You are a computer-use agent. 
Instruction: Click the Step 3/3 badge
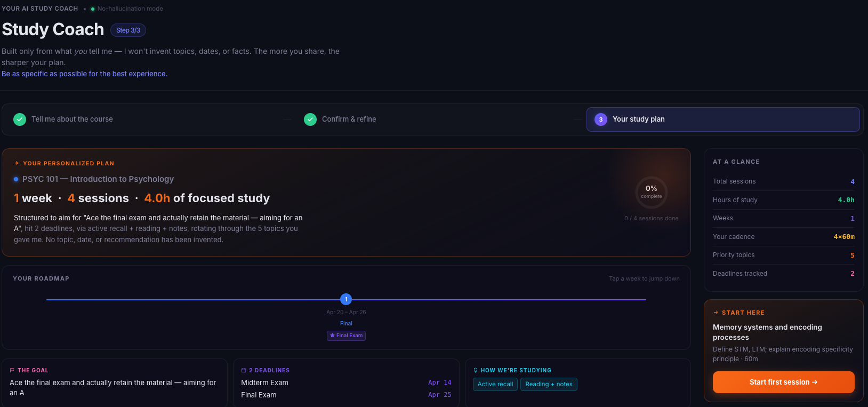(x=128, y=30)
